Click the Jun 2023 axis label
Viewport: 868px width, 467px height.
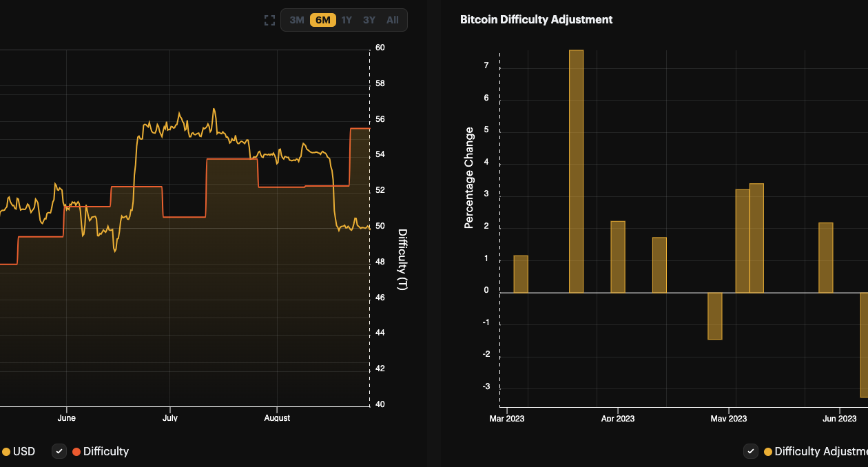pos(840,419)
